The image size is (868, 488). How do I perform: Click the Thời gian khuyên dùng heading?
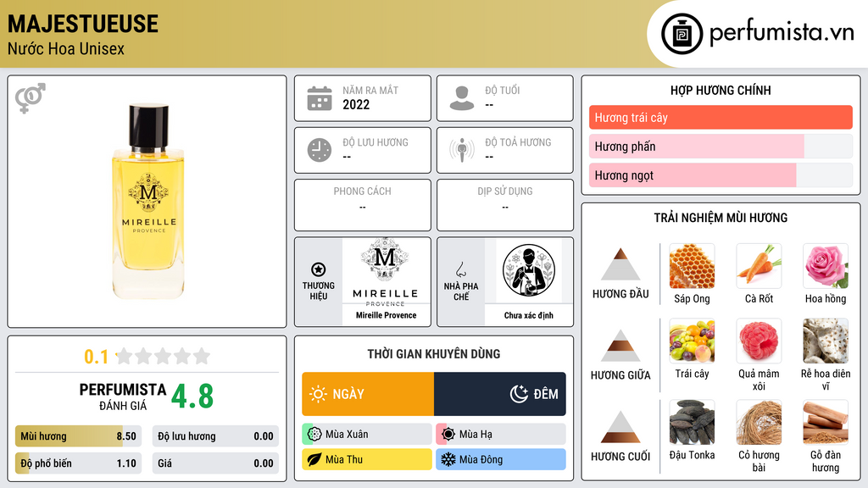434,354
